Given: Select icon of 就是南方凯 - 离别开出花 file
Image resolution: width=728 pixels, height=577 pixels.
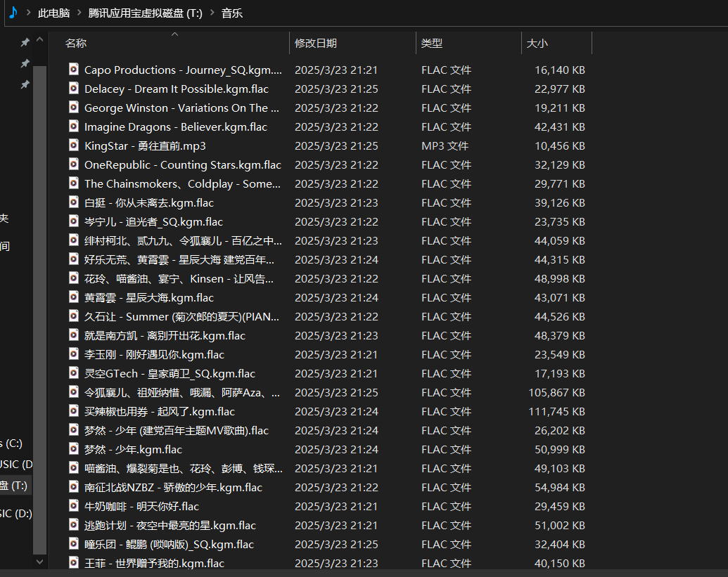Looking at the screenshot, I should pyautogui.click(x=73, y=335).
